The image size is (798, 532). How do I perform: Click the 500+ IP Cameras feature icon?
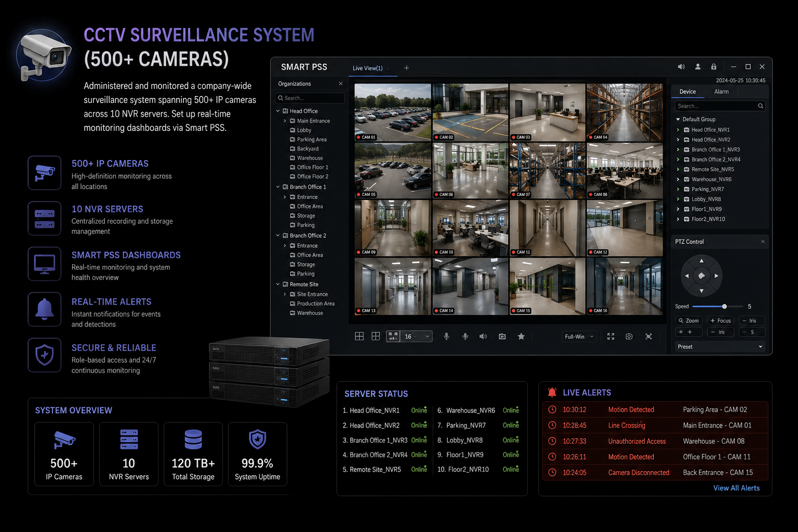(45, 173)
